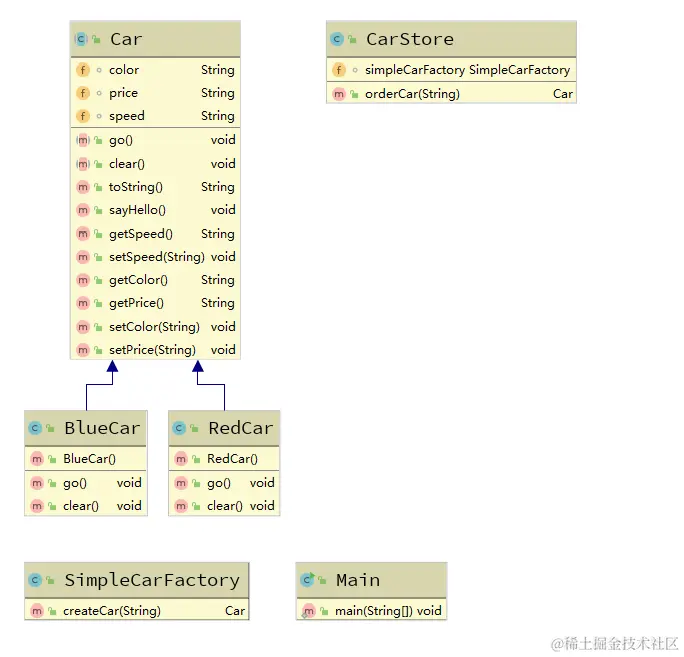684x657 pixels.
Task: Click the method icon of RedCar clear()
Action: [x=181, y=506]
